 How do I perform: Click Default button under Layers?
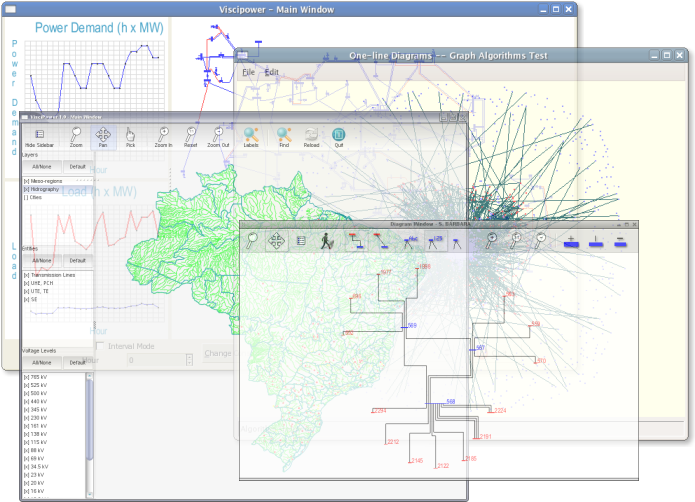[x=78, y=167]
